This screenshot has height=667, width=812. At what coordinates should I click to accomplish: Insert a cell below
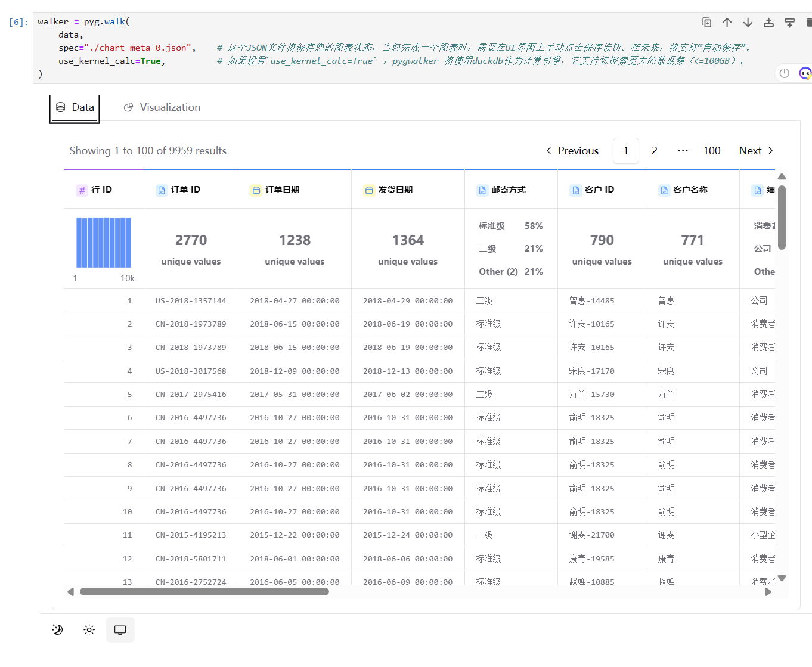[789, 22]
